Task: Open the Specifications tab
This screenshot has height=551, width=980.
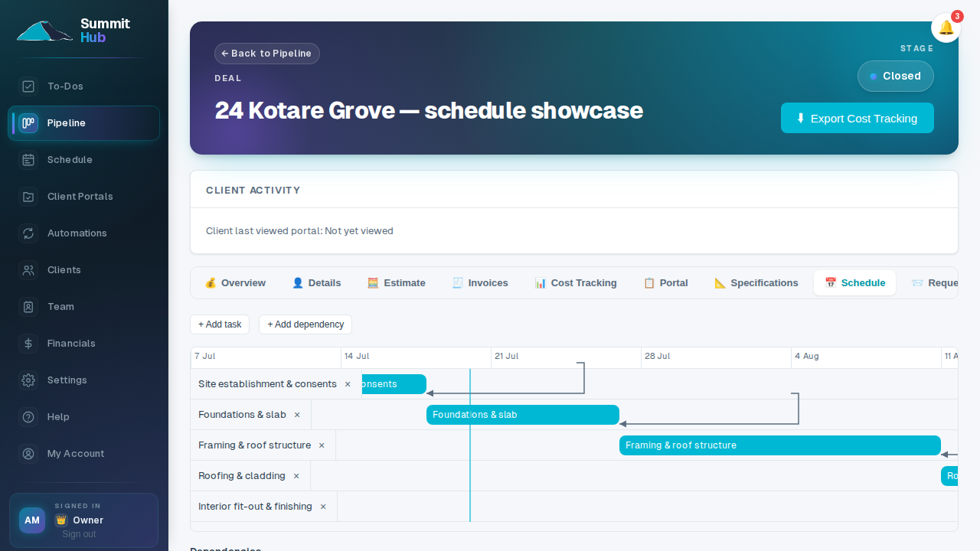Action: pyautogui.click(x=756, y=283)
